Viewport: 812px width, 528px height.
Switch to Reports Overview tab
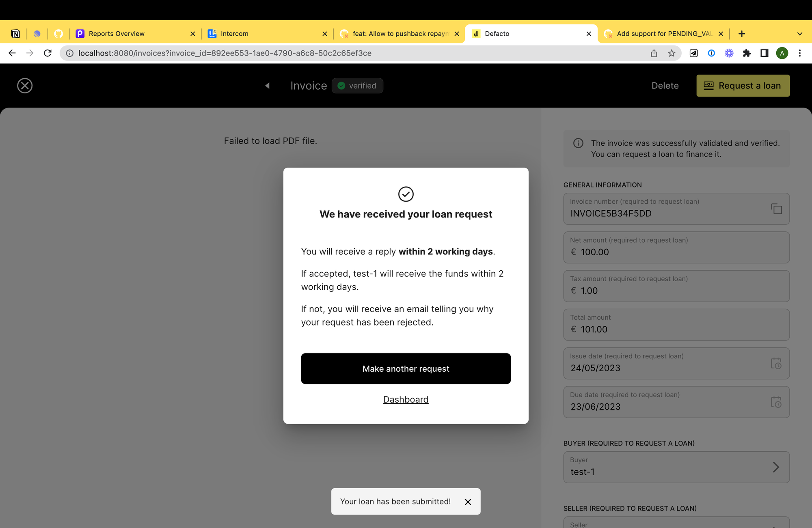click(x=117, y=34)
